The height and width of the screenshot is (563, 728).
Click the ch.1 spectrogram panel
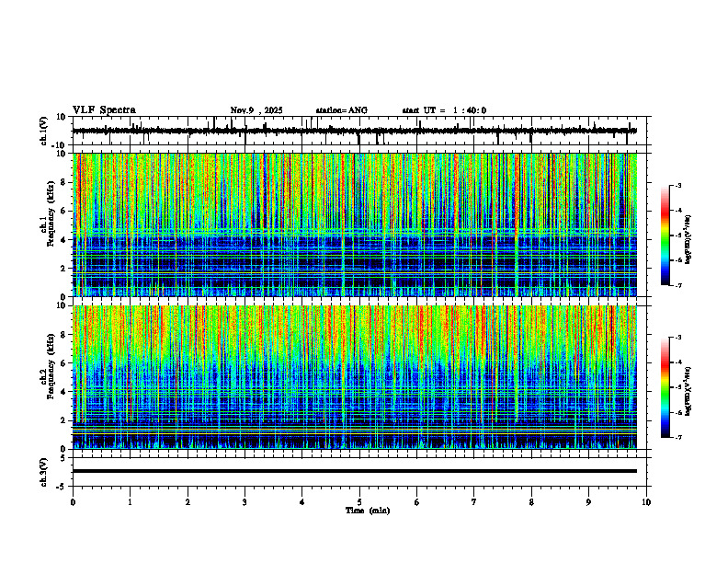click(x=355, y=224)
